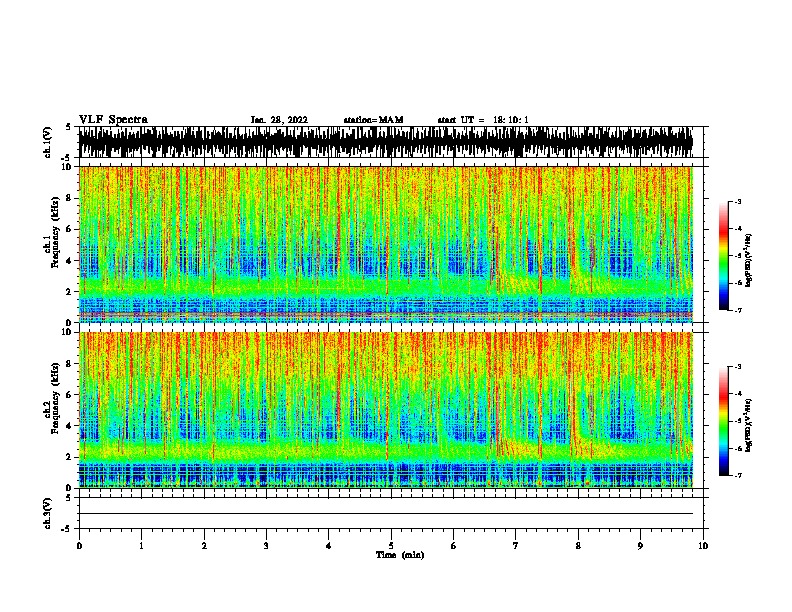Click time axis tick label 8

click(578, 546)
